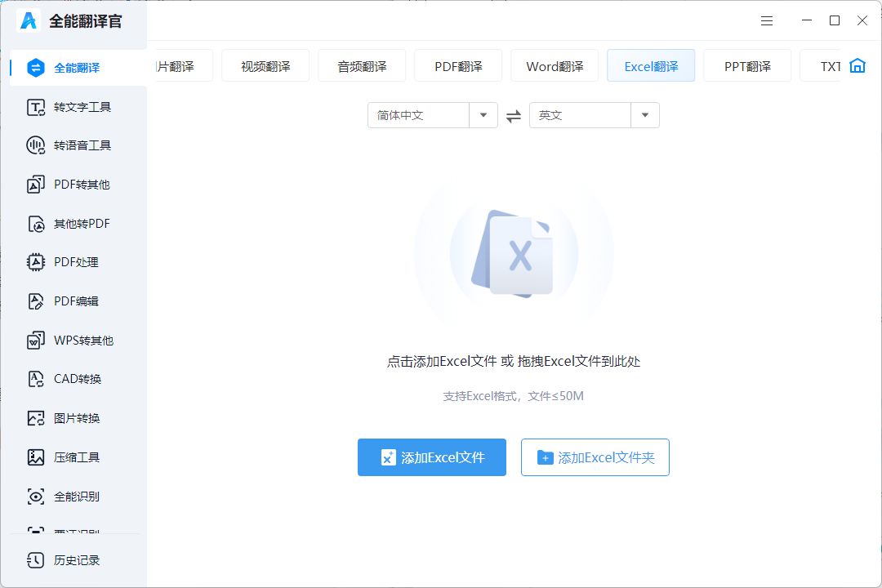Expand the 简体中文 source language dropdown arrow
882x588 pixels.
coord(483,115)
